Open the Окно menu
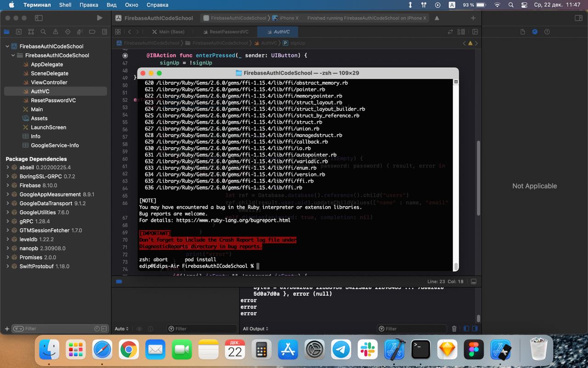588x368 pixels. point(131,5)
